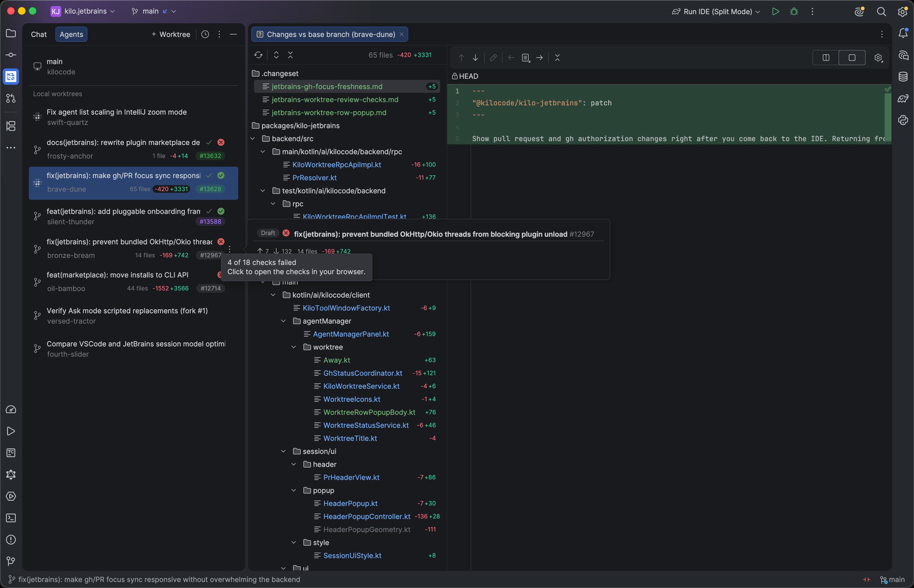Open the Database tool window
The image size is (914, 588).
click(903, 77)
